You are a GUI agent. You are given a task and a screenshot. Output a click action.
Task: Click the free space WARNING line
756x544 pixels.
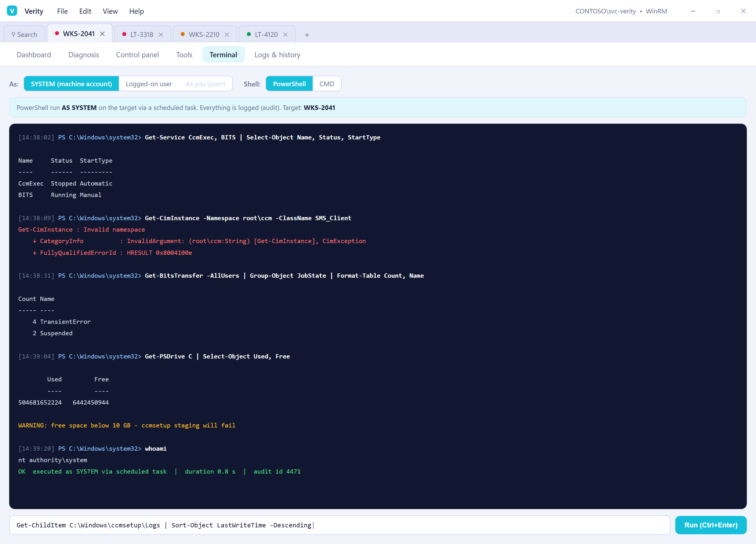127,425
